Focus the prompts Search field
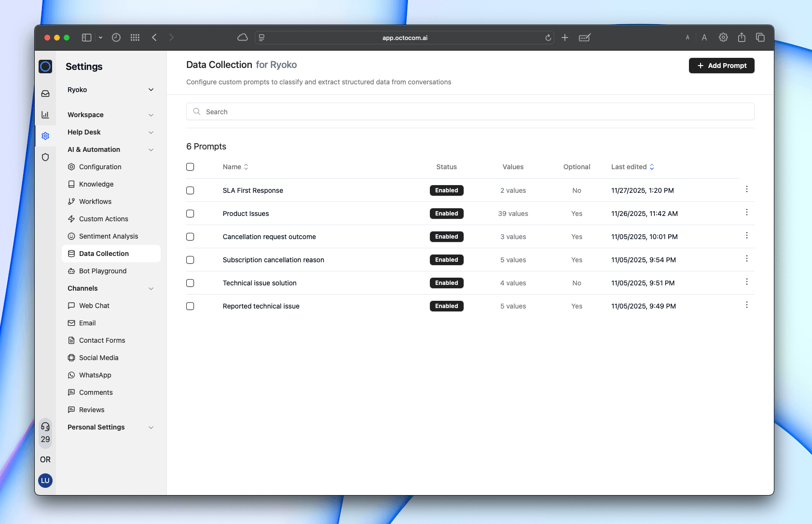812x524 pixels. [470, 112]
